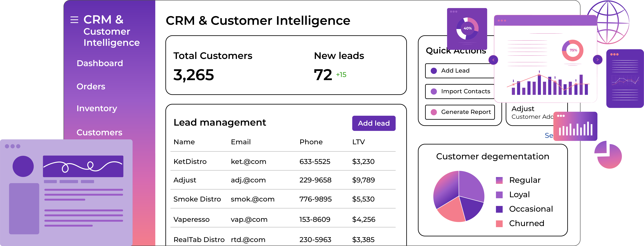The image size is (644, 246).
Task: Click the pink dot beside Generate Report
Action: [434, 112]
